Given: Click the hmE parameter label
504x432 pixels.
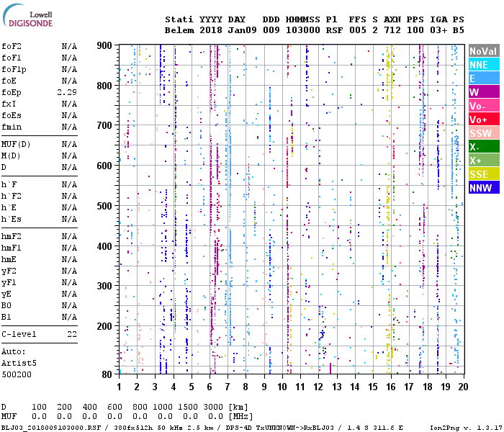Looking at the screenshot, I should click(x=9, y=259).
